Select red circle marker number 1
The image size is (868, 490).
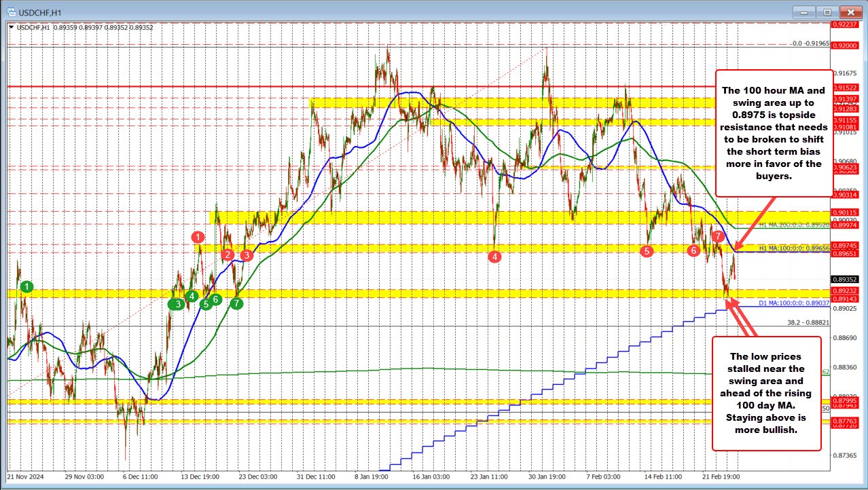198,237
